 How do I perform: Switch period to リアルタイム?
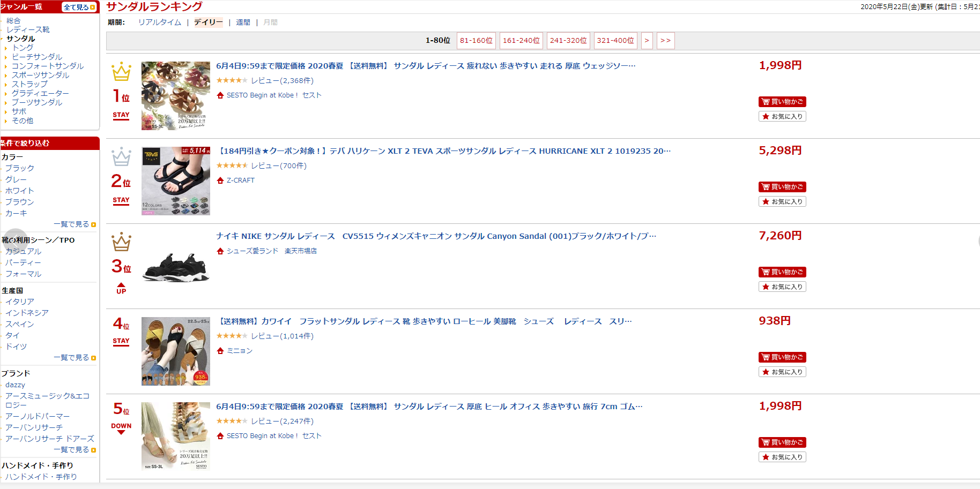(160, 22)
